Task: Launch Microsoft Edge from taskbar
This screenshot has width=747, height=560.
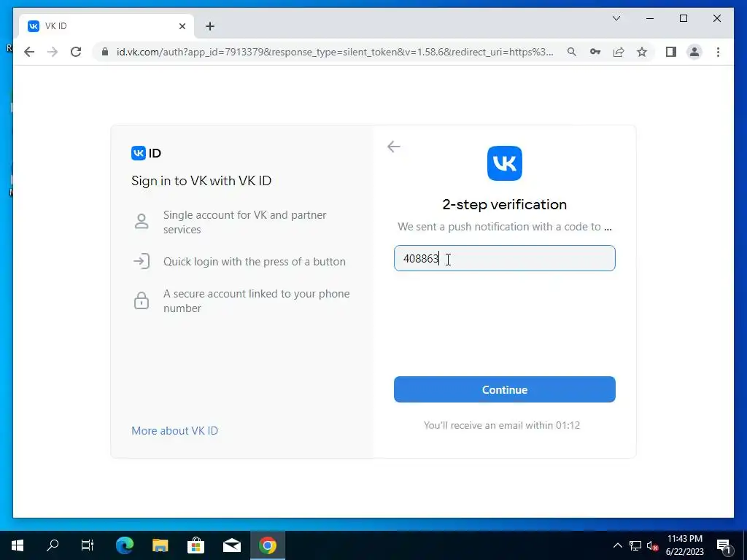Action: pyautogui.click(x=124, y=545)
